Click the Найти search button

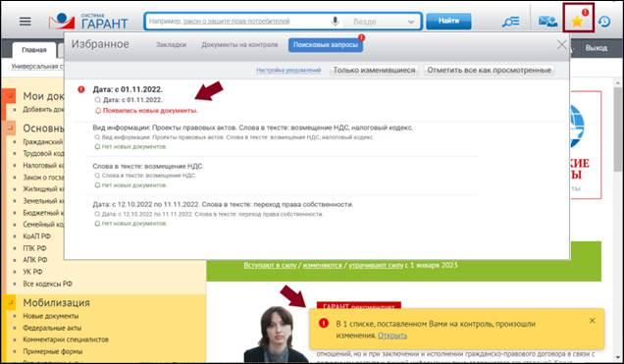point(448,21)
